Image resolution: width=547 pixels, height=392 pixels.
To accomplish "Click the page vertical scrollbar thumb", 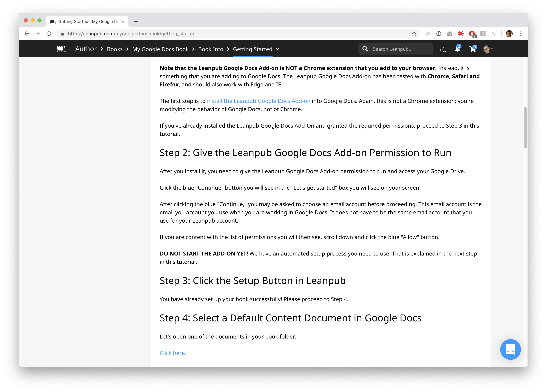I will tap(525, 128).
